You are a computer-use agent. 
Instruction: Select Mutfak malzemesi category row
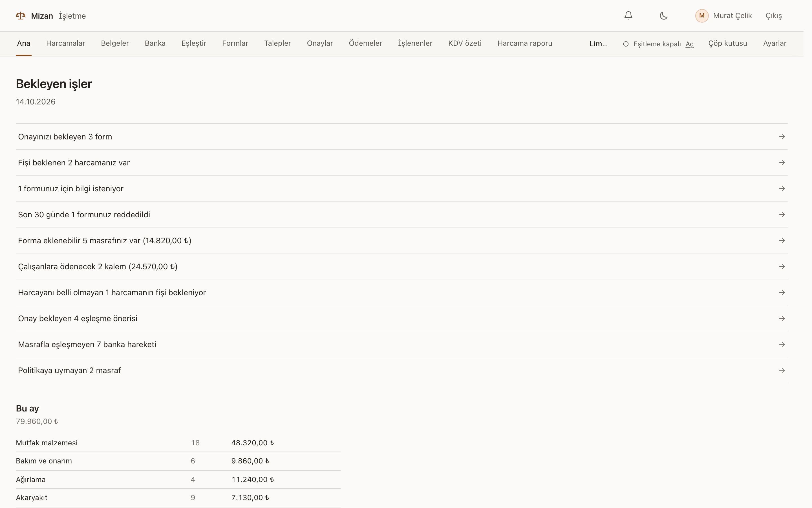[x=178, y=443]
